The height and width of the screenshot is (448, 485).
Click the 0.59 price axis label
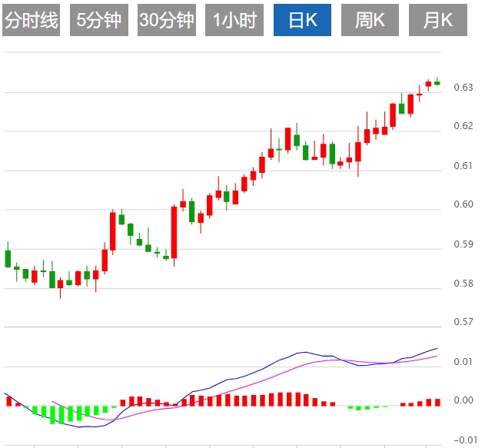pos(463,244)
